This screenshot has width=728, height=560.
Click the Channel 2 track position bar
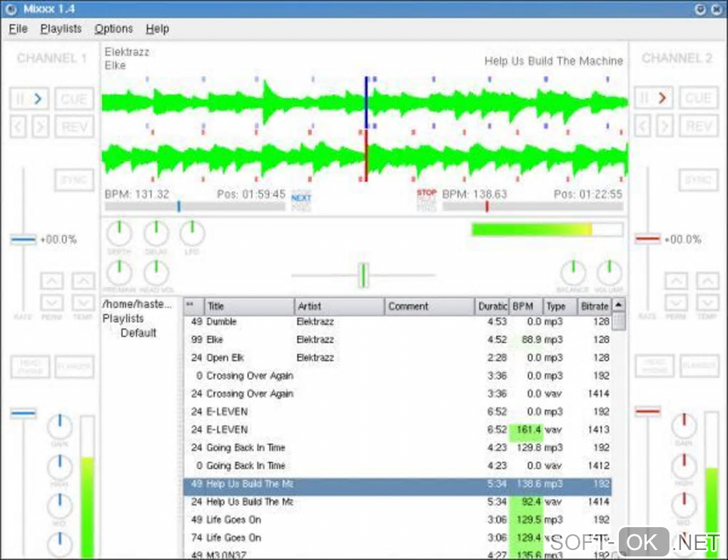tap(532, 207)
